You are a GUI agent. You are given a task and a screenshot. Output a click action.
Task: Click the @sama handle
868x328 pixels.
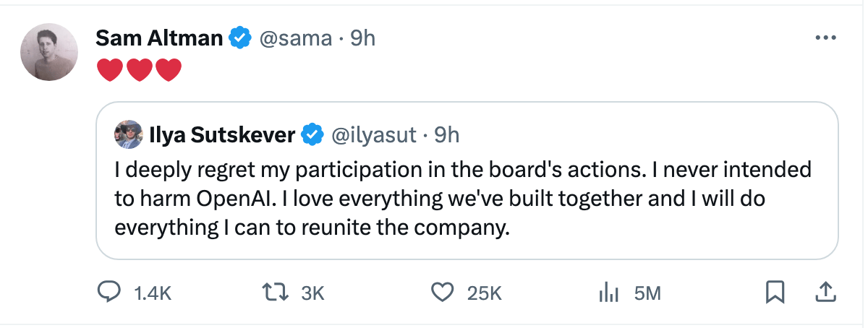click(x=286, y=38)
